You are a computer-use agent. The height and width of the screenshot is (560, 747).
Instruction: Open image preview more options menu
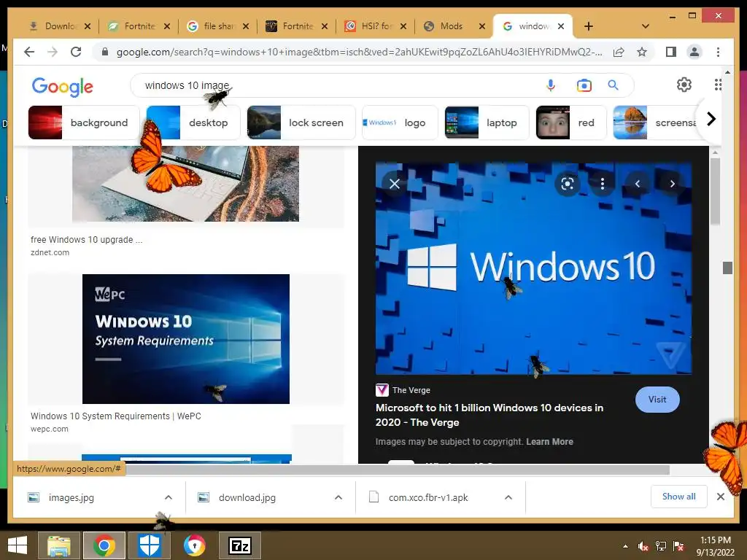(x=602, y=184)
